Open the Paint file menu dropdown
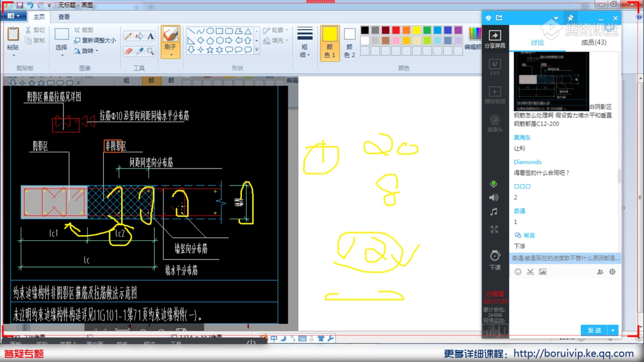 pos(14,16)
